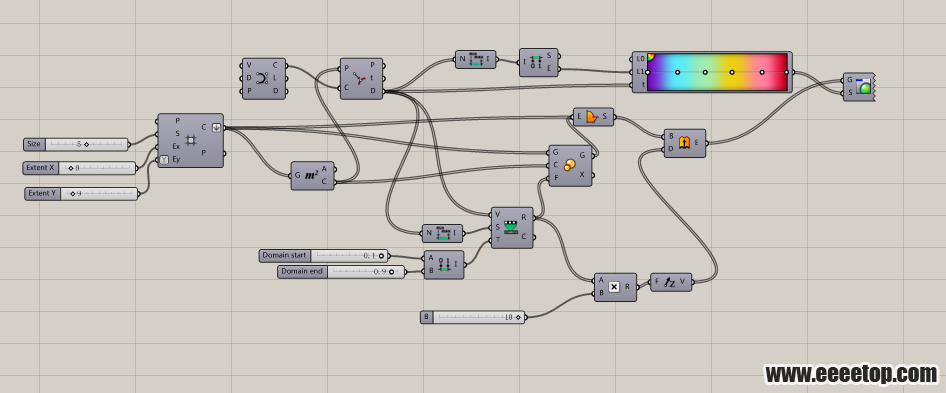Click the Size number slider
This screenshot has height=393, width=946.
(x=76, y=144)
